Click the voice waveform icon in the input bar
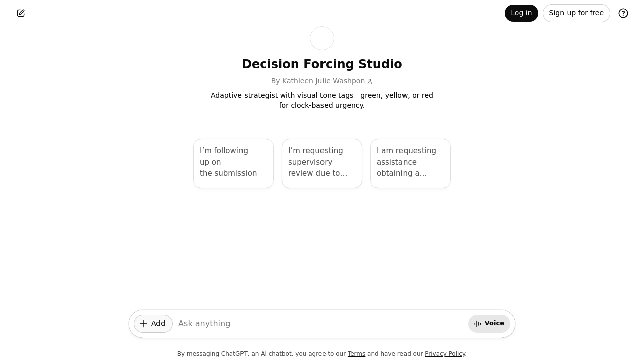Screen dimensions: 644x362 point(477,323)
